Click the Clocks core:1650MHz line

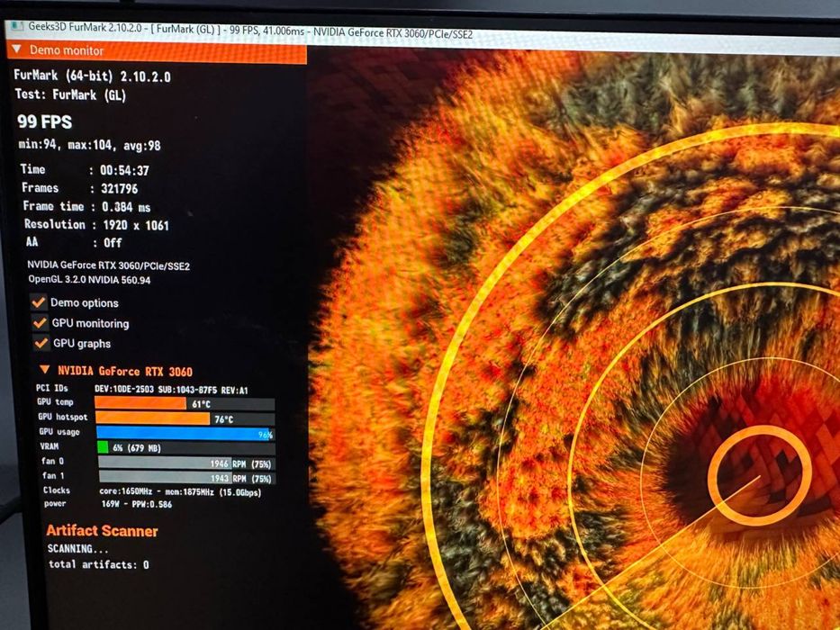click(x=152, y=491)
